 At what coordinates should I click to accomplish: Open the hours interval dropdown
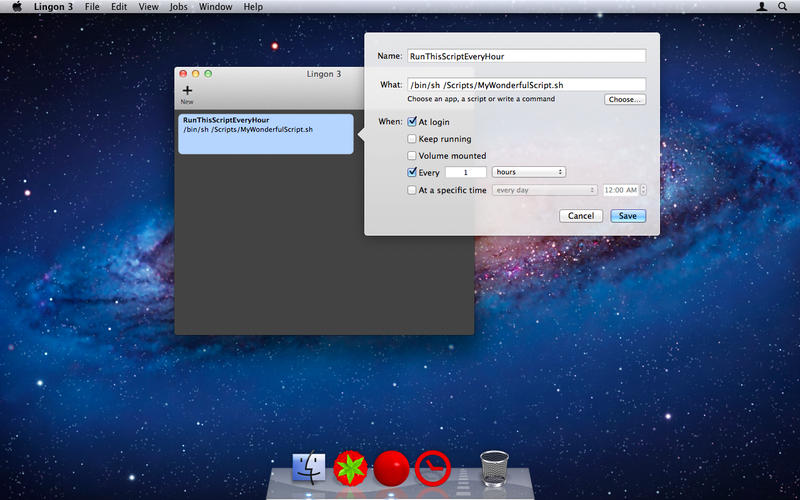(529, 172)
